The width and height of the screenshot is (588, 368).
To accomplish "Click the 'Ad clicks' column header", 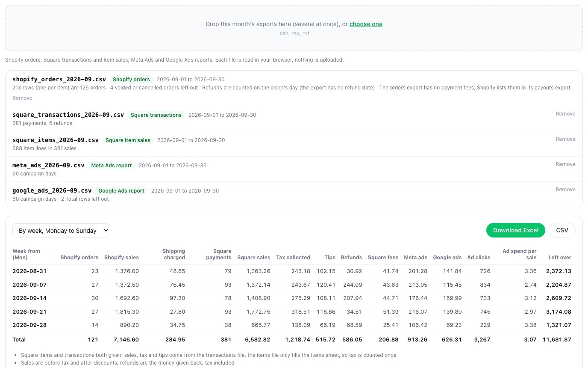I will (x=479, y=258).
